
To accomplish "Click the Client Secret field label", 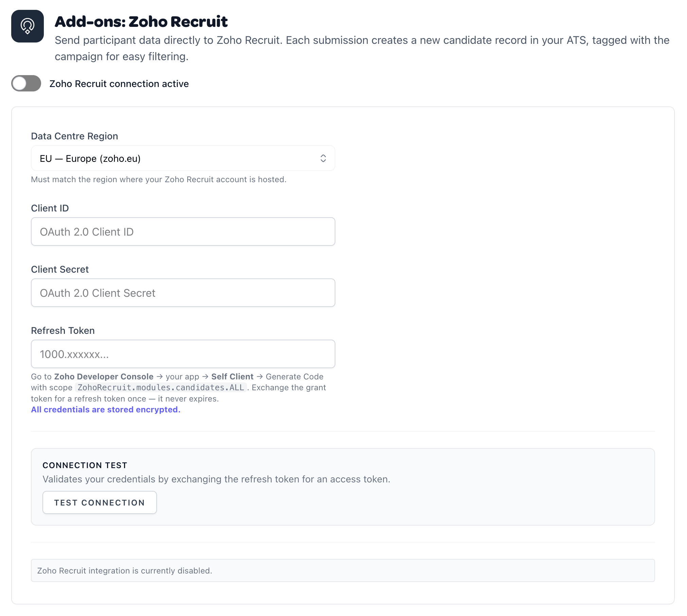I will 60,269.
